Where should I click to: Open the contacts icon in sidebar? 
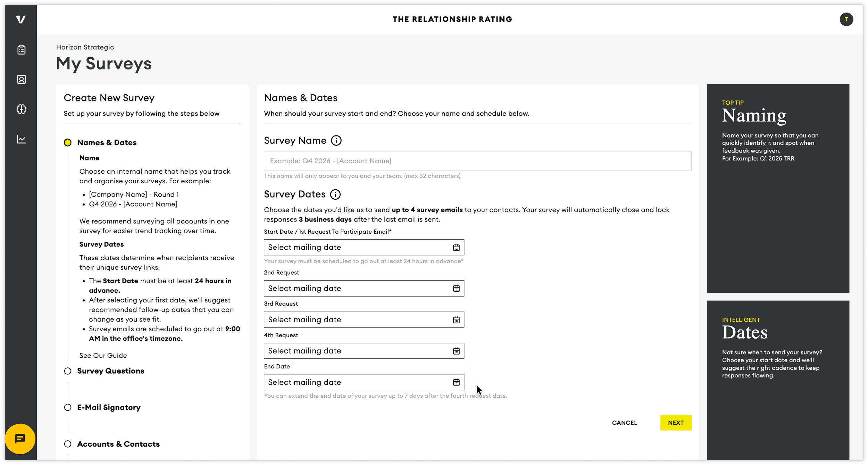click(x=22, y=80)
